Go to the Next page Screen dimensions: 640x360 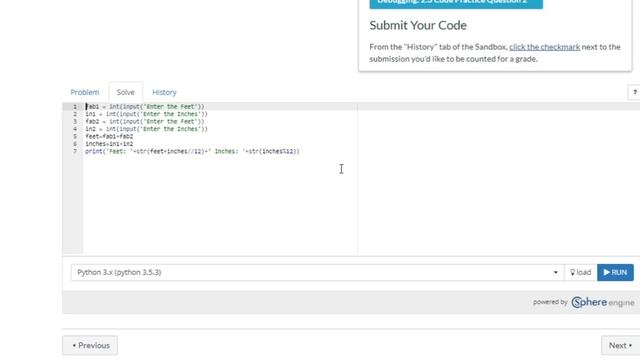coord(620,345)
